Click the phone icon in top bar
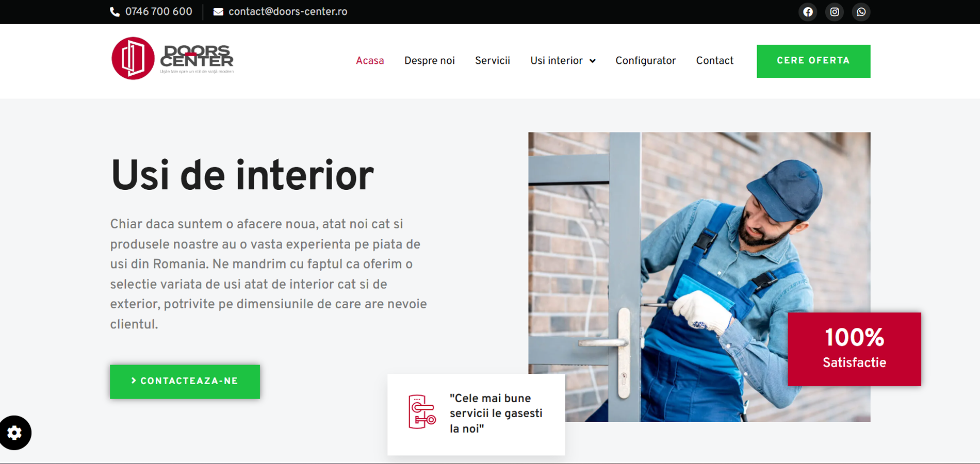Screen dimensions: 980x464 click(x=115, y=12)
